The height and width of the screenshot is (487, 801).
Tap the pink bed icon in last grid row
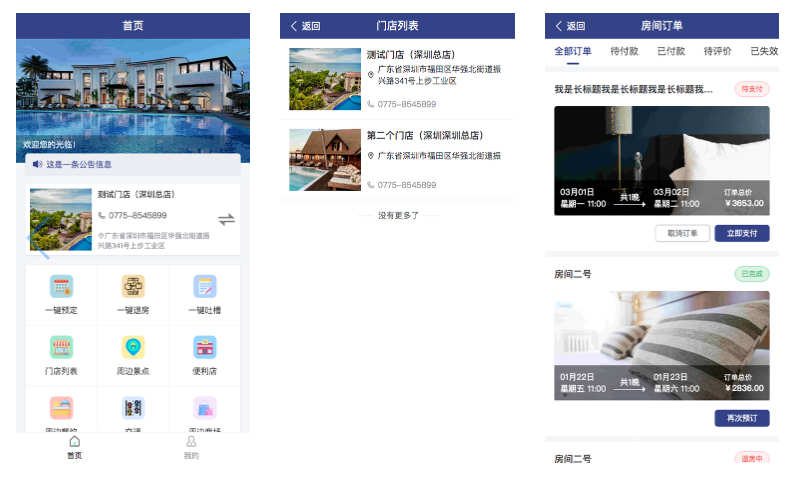tap(61, 408)
